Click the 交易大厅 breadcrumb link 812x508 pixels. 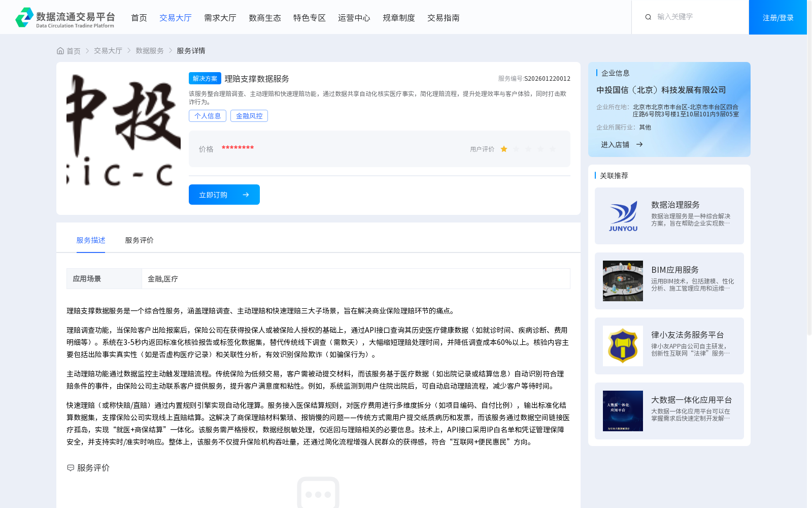click(x=108, y=51)
